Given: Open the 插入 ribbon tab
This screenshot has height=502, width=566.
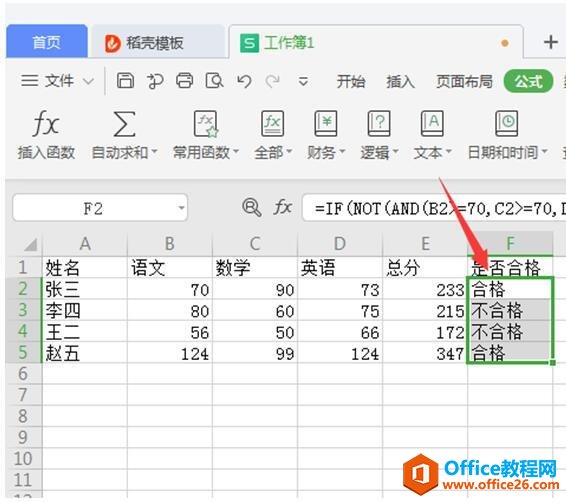Looking at the screenshot, I should [x=401, y=81].
